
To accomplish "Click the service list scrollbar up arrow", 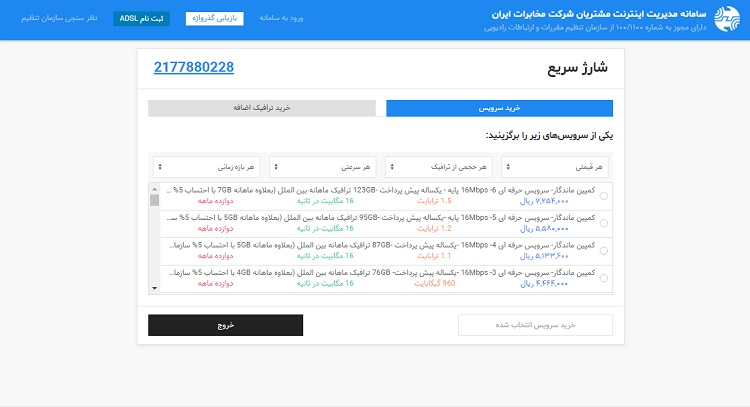I will coord(154,189).
